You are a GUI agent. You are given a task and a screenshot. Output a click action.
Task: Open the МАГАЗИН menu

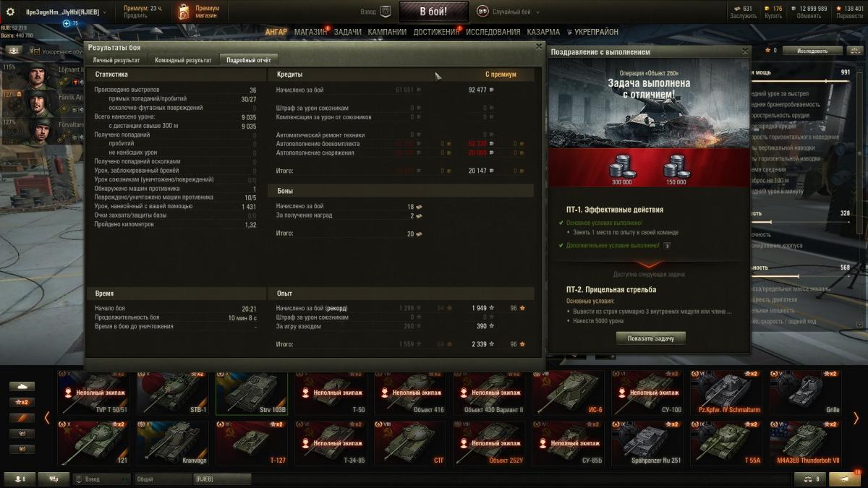pos(310,32)
